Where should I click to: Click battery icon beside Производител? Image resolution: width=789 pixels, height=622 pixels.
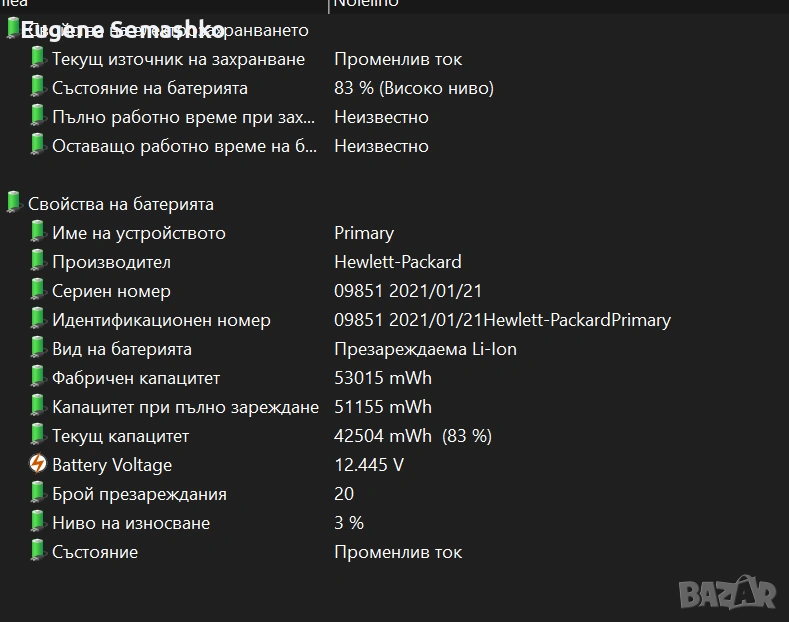(38, 261)
